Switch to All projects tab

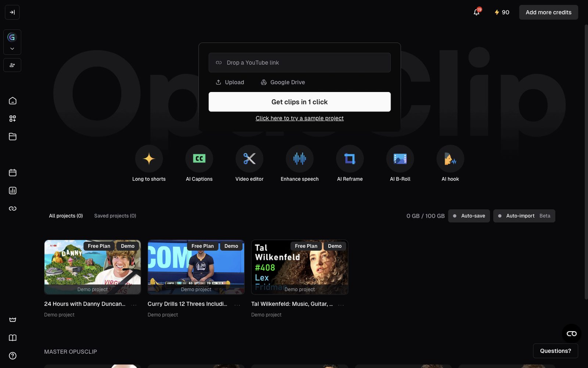click(66, 216)
